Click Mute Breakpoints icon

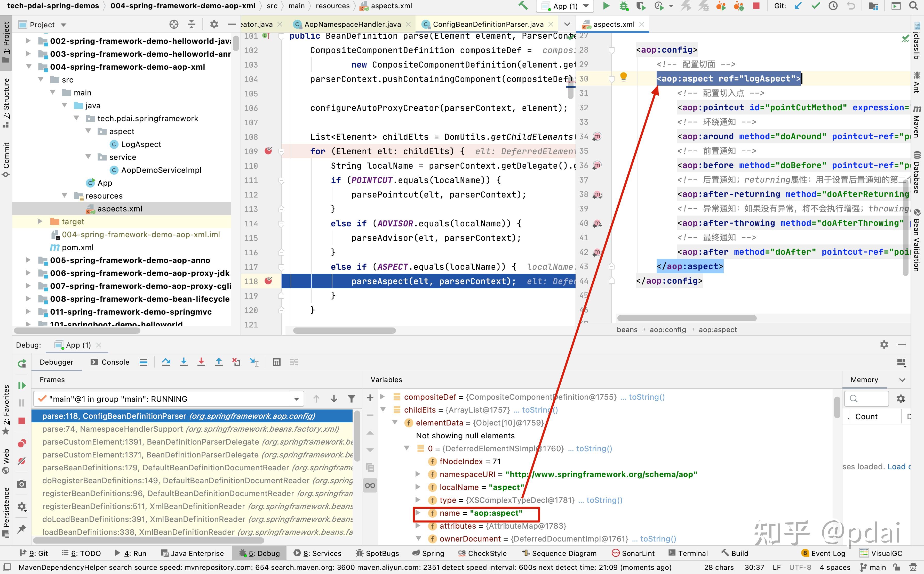pyautogui.click(x=22, y=461)
